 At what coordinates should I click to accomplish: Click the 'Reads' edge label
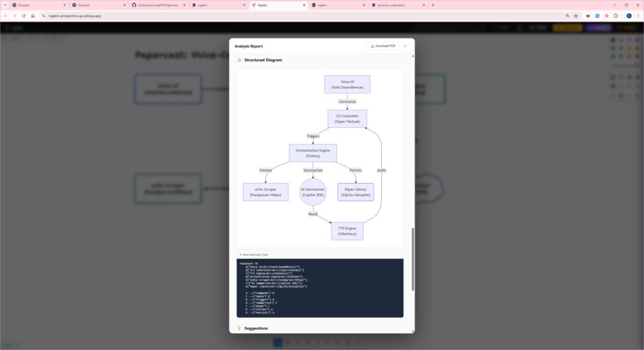(313, 214)
